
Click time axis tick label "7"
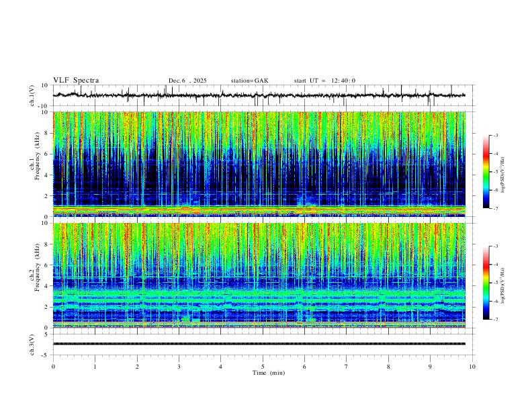click(347, 367)
